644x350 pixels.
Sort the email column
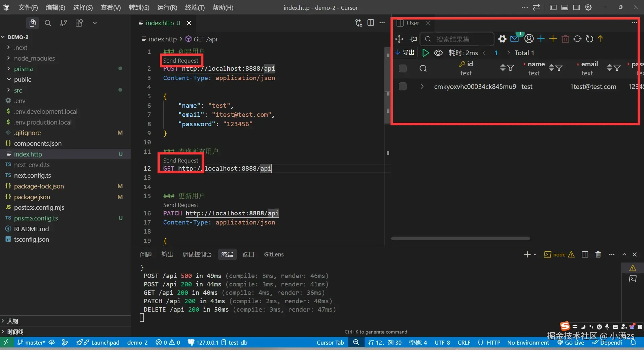point(609,68)
